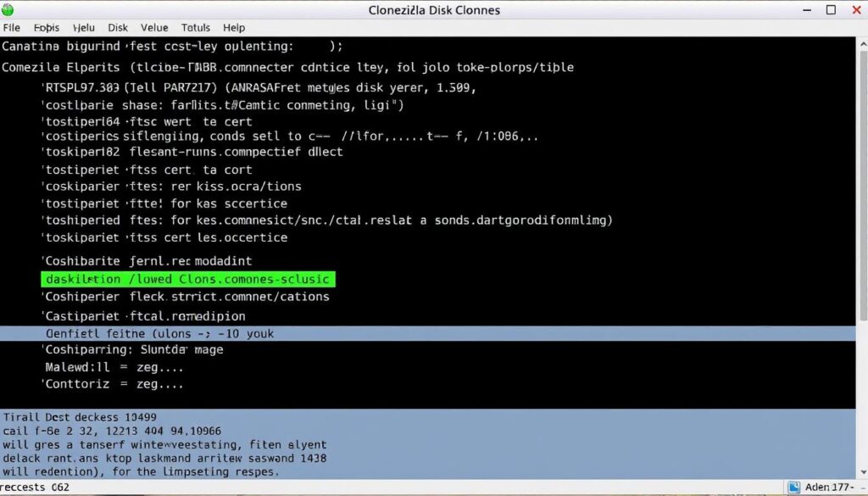The width and height of the screenshot is (868, 496).
Task: Click log line 'delack rant.ans ktop laskmand'
Action: 164,459
